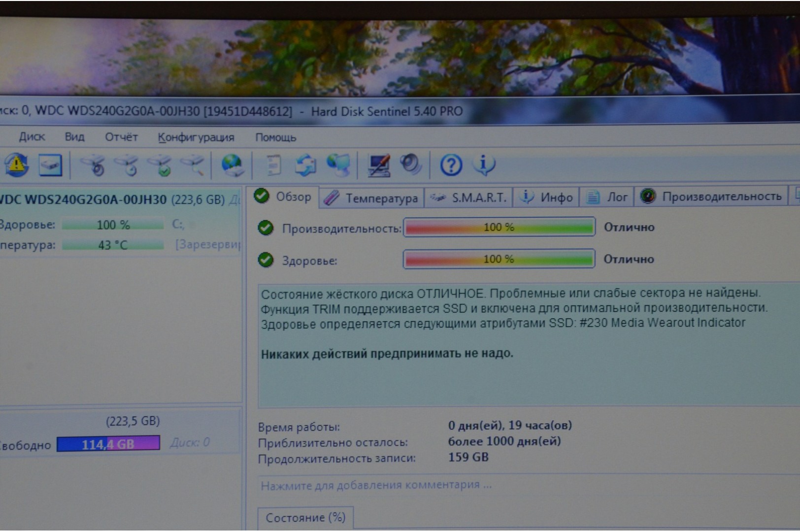Click the Приблизительно осталось label
800x532 pixels.
click(333, 443)
